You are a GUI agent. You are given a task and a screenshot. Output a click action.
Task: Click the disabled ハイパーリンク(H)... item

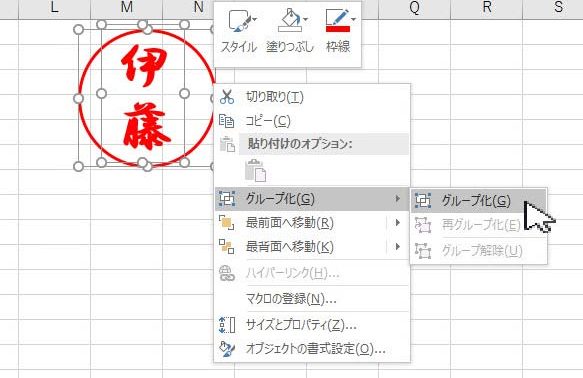(312, 274)
